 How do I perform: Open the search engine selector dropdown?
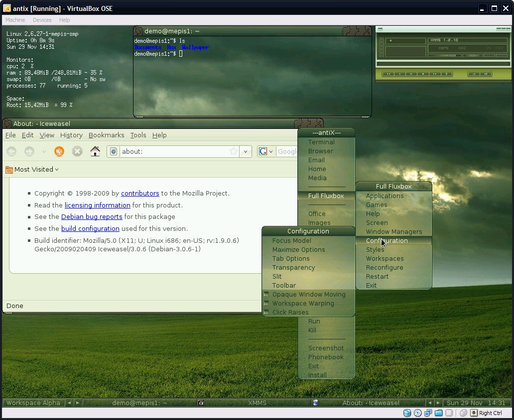click(271, 151)
